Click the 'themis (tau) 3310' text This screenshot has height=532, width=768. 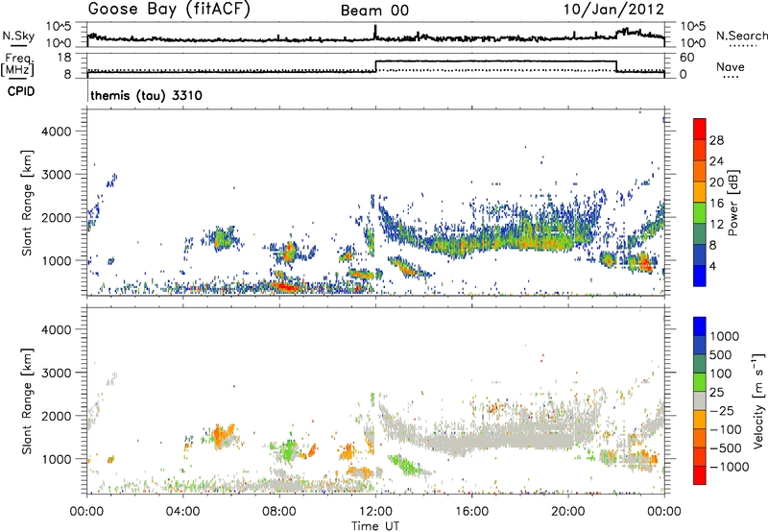click(147, 95)
